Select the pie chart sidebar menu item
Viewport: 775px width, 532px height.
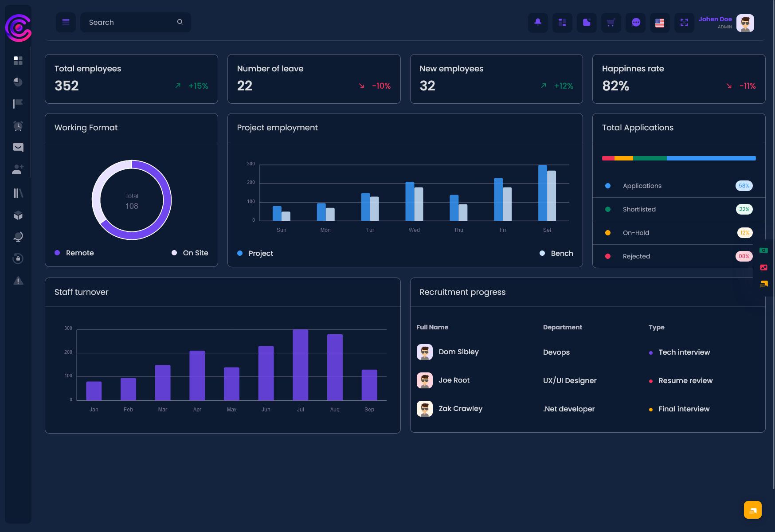[x=18, y=82]
